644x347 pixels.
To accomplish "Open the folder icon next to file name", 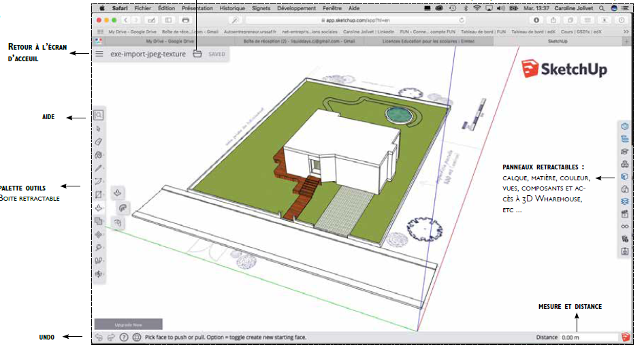I will (197, 54).
